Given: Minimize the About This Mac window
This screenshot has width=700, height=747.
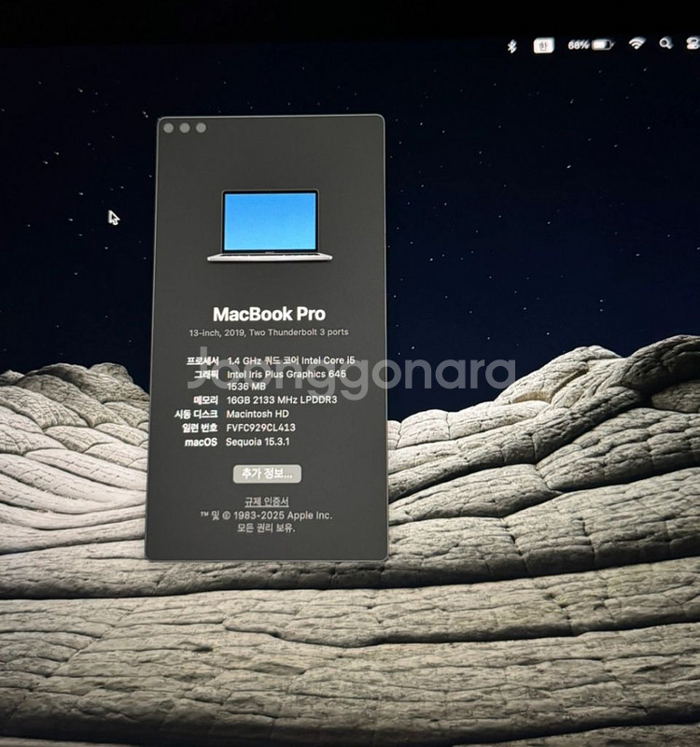Looking at the screenshot, I should tap(185, 128).
